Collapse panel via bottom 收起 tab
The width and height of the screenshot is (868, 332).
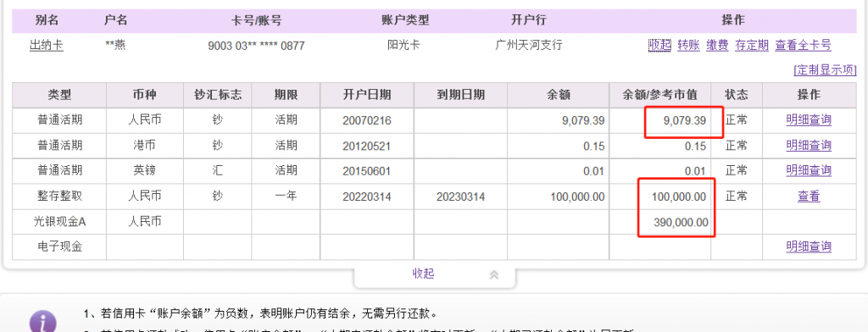pyautogui.click(x=423, y=274)
